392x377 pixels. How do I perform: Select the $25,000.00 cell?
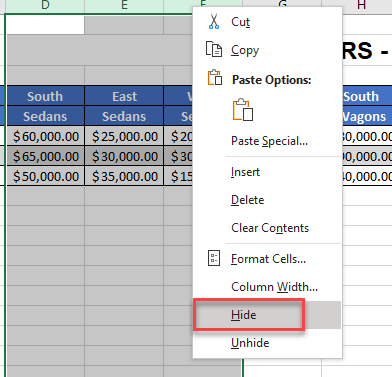click(124, 136)
